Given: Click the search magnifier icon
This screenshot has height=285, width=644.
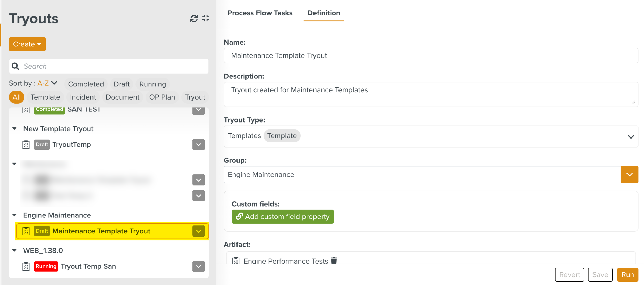Looking at the screenshot, I should [x=15, y=66].
